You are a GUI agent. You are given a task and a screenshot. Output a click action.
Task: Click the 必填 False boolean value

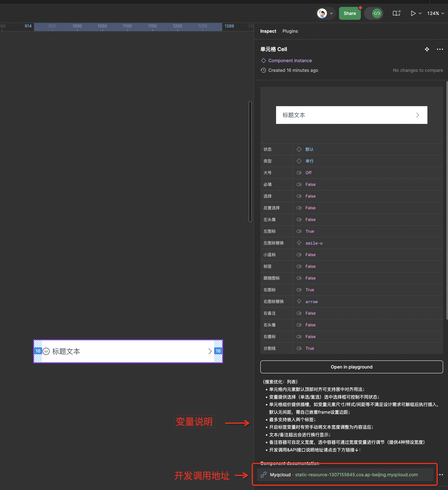(310, 184)
